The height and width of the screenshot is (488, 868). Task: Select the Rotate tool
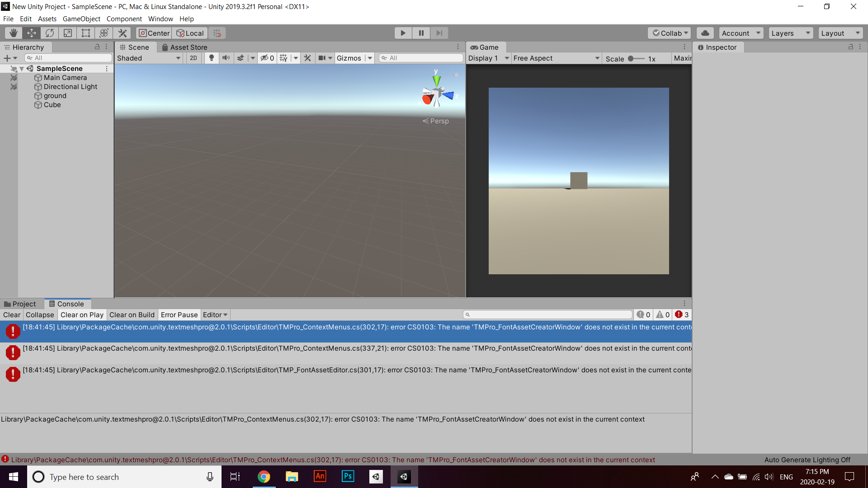tap(50, 33)
